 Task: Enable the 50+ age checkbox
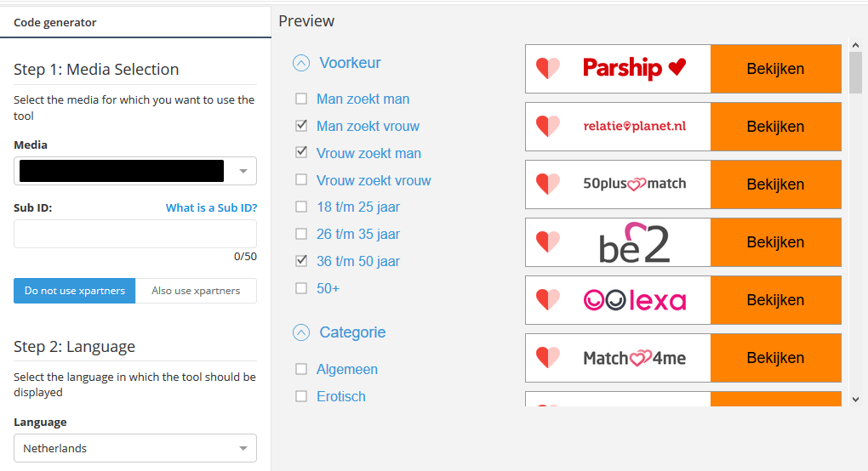pyautogui.click(x=301, y=288)
